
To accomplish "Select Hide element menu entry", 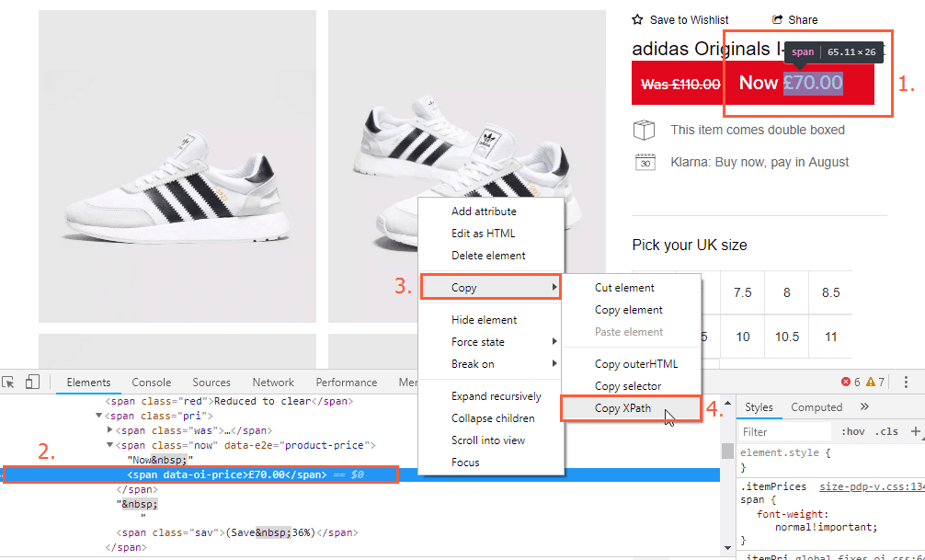I will [x=491, y=320].
